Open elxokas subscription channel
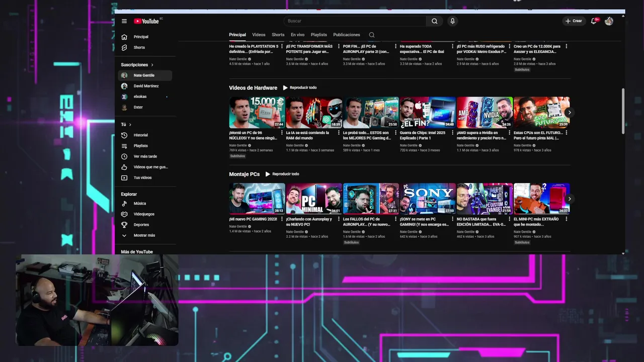644x362 pixels. [x=145, y=97]
